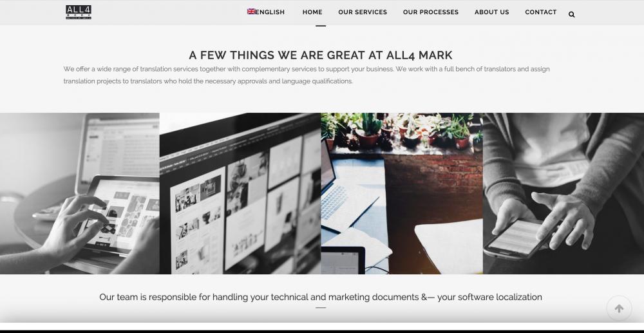Navigate to the ABOUT US page
Viewport: 644px width, 333px height.
[491, 12]
